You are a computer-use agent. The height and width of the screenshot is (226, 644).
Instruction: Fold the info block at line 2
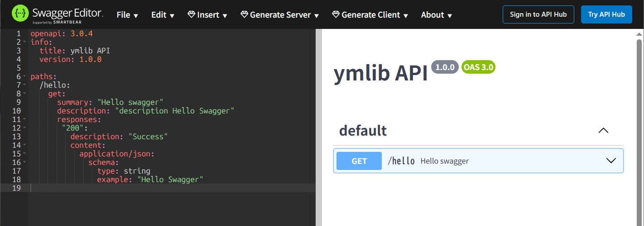tap(24, 42)
